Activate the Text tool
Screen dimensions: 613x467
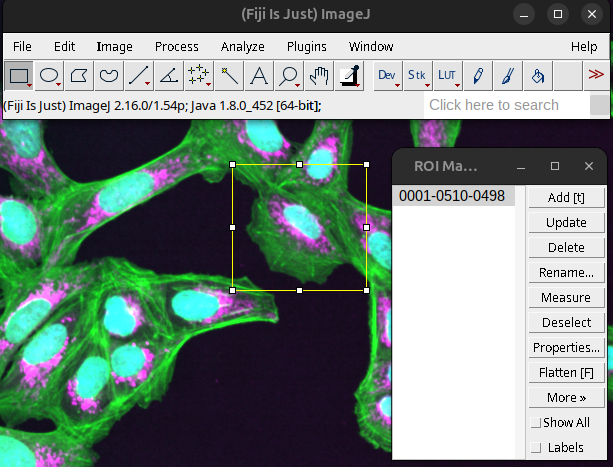(259, 75)
